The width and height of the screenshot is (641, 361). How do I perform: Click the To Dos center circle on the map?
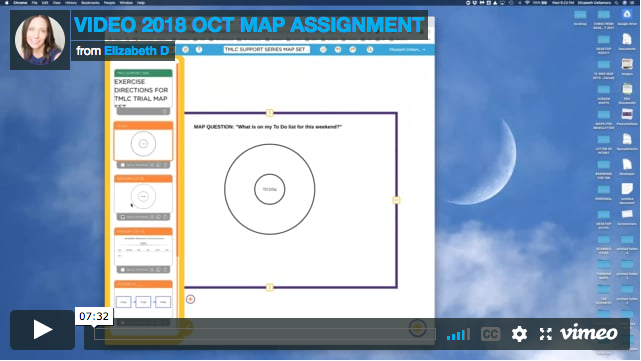(269, 189)
